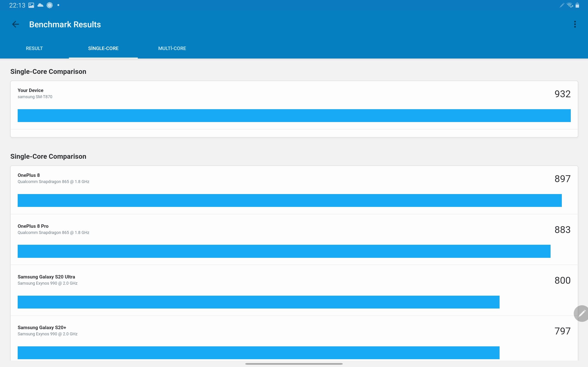Screen dimensions: 588x367
Task: Tap the Your Device samsung SM-T870 entry
Action: coord(35,93)
